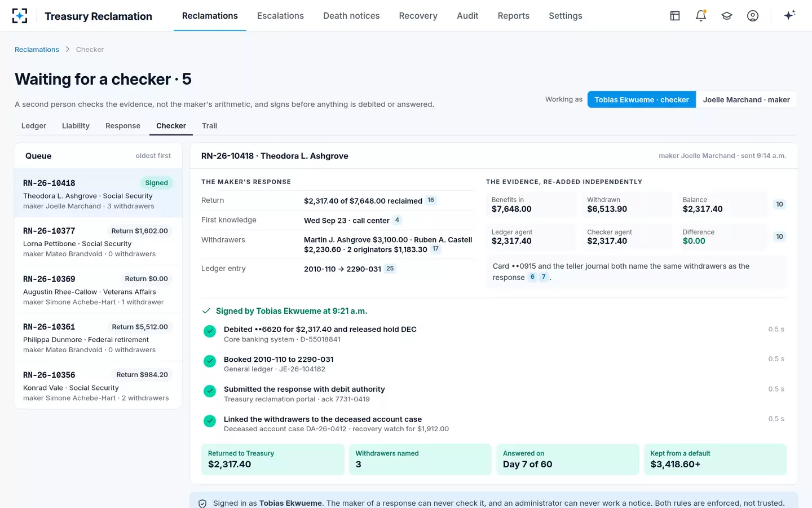
Task: Change queue sort order 'oldest first'
Action: tap(153, 156)
